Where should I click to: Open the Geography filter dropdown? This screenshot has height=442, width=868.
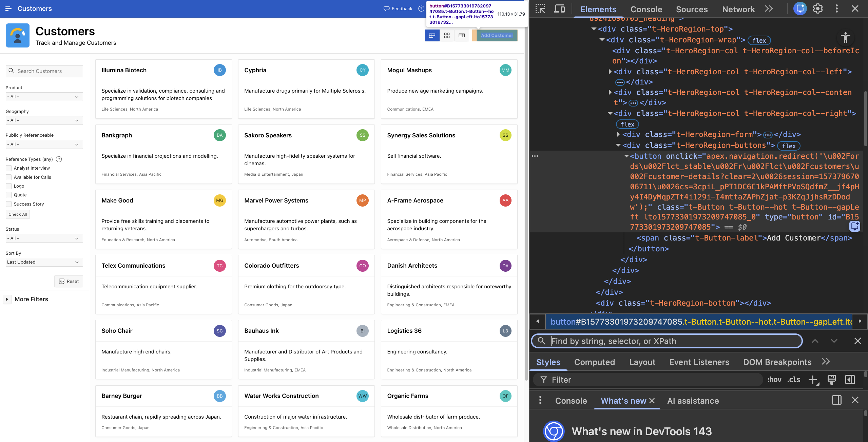coord(44,120)
